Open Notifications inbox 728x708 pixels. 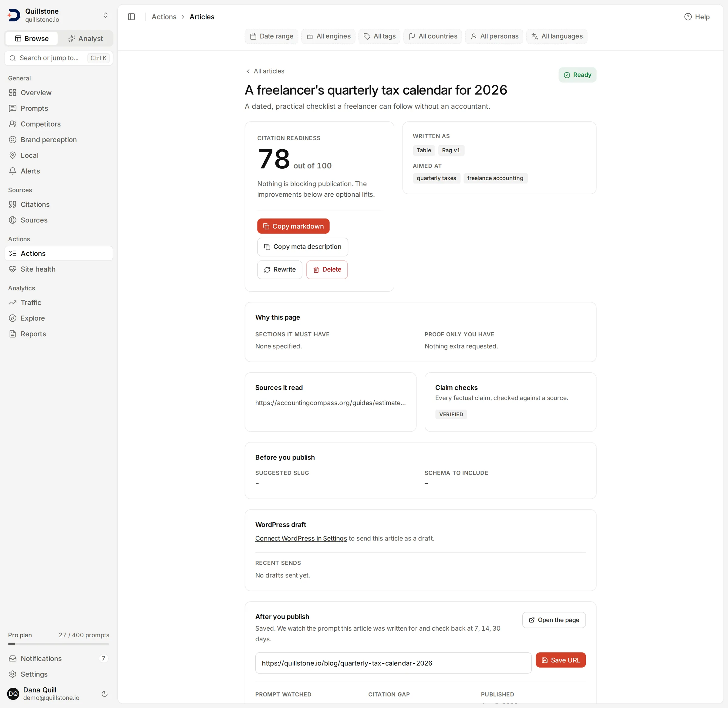(59, 658)
